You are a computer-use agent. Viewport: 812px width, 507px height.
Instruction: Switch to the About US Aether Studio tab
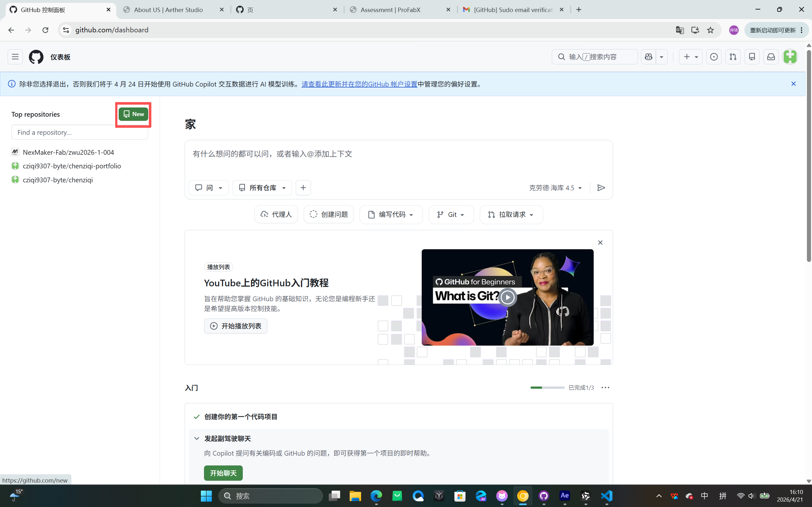coord(174,10)
